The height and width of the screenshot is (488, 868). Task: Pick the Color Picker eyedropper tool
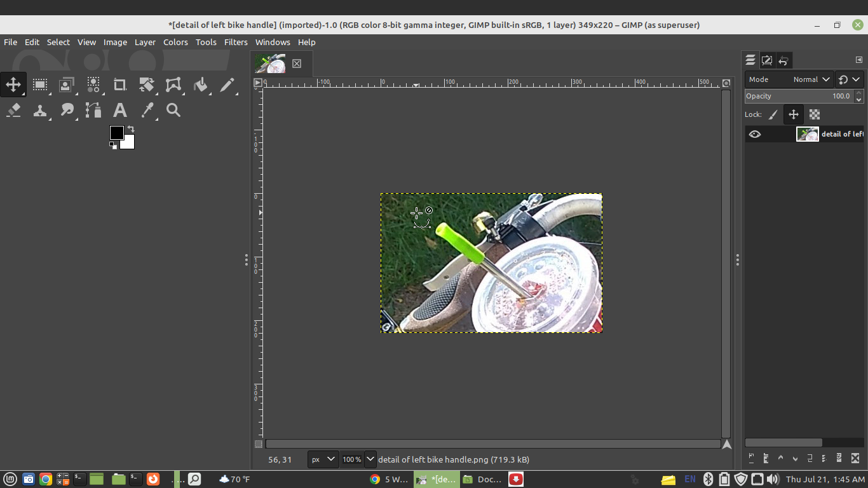(147, 111)
